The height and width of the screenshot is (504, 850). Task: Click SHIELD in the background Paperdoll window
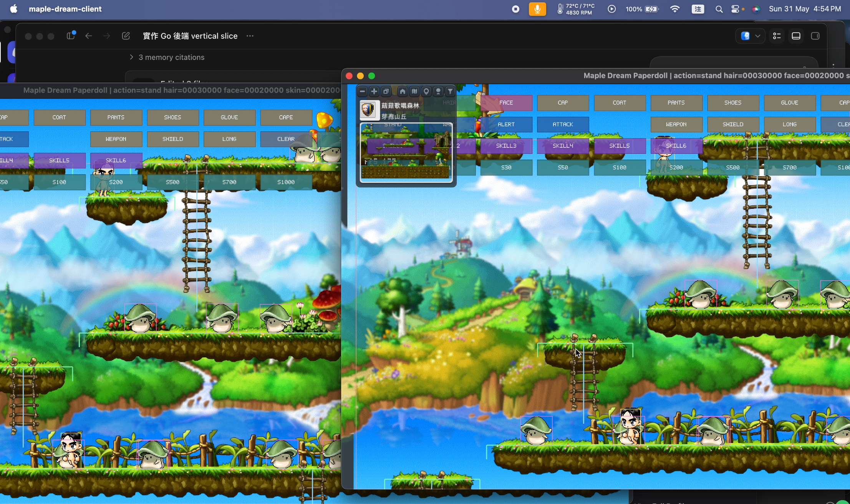[173, 139]
